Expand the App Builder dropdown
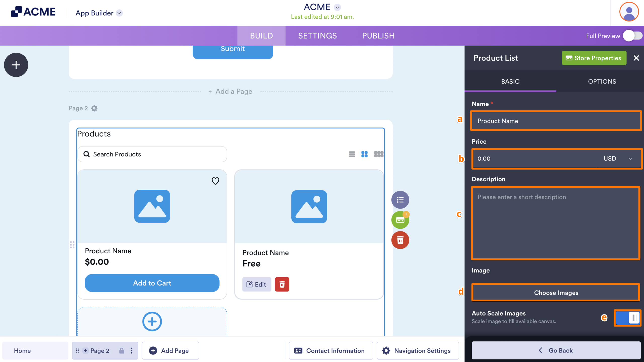This screenshot has height=362, width=644. pos(119,13)
